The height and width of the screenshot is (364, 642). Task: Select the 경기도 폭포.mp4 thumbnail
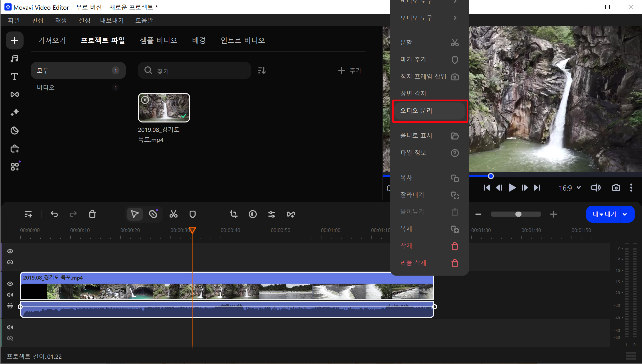(164, 108)
